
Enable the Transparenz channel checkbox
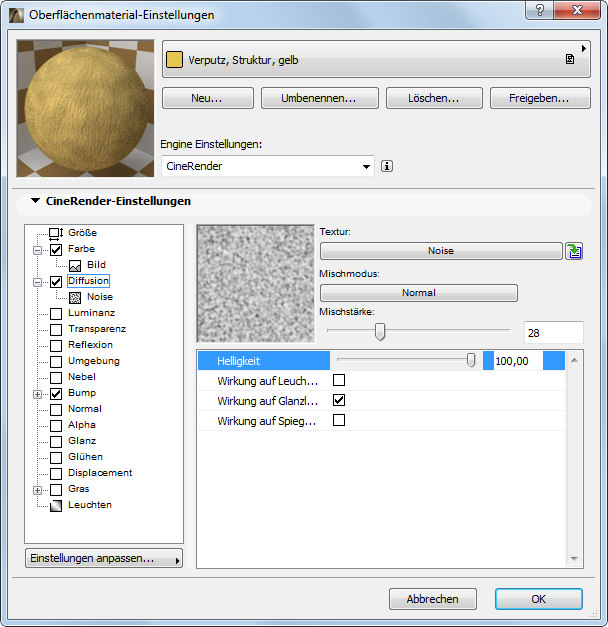click(56, 330)
